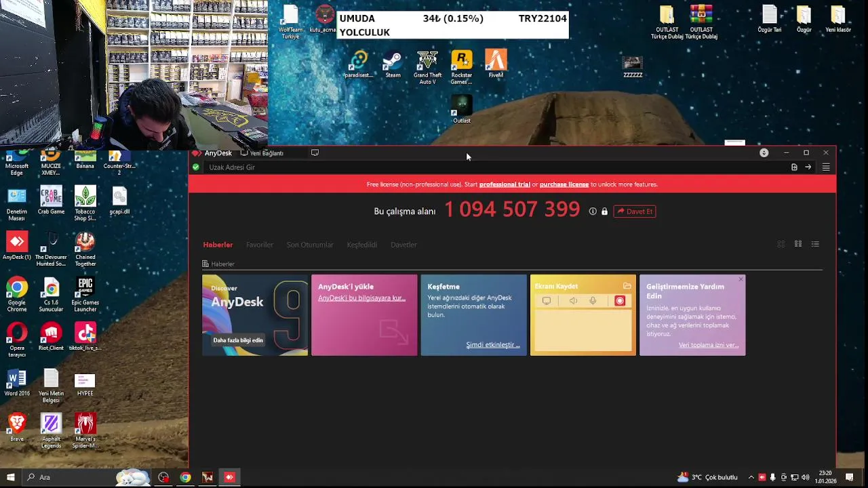Select the Yeni Bağlantı tab
This screenshot has width=868, height=488.
click(262, 153)
